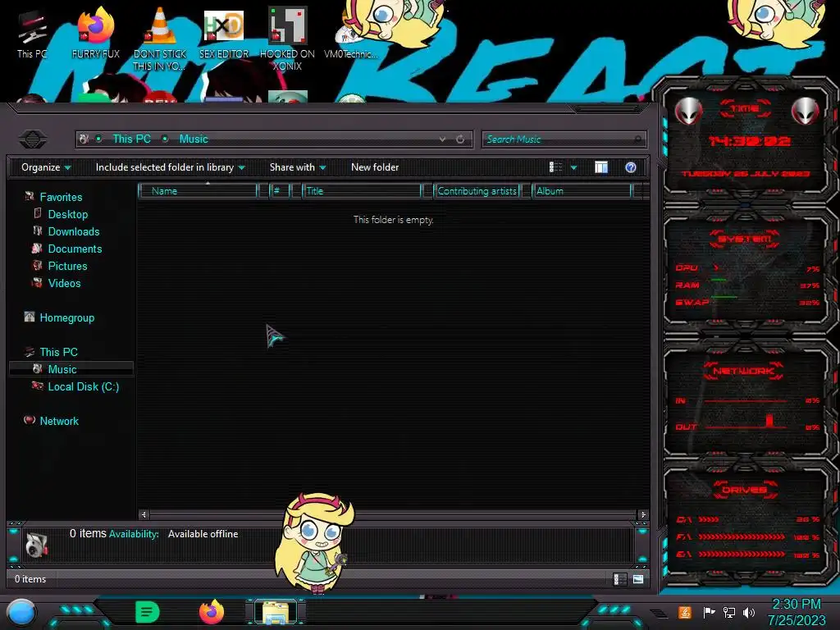Open the taskbar clock showing 2:30 PM
This screenshot has width=840, height=630.
click(x=797, y=612)
